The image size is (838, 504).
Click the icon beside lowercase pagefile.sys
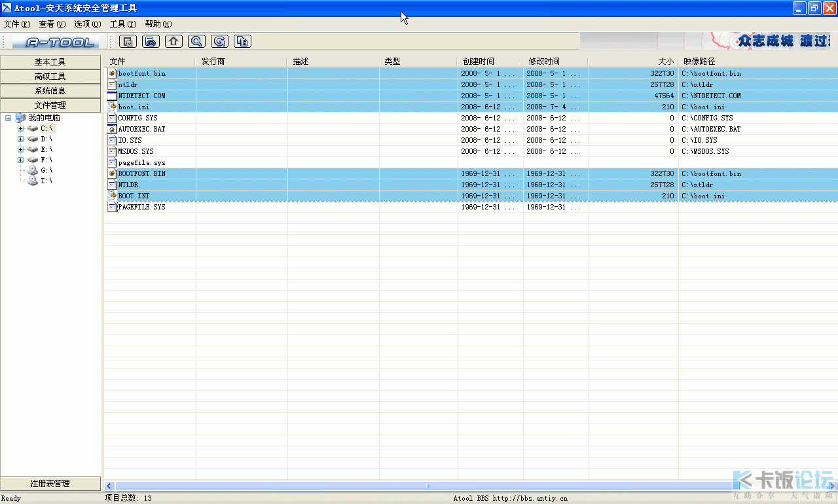112,162
